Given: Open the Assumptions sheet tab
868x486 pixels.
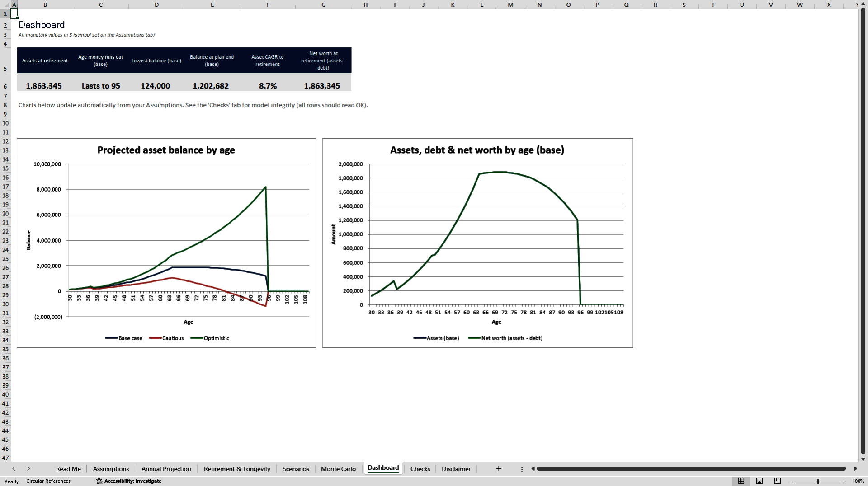Looking at the screenshot, I should tap(111, 469).
